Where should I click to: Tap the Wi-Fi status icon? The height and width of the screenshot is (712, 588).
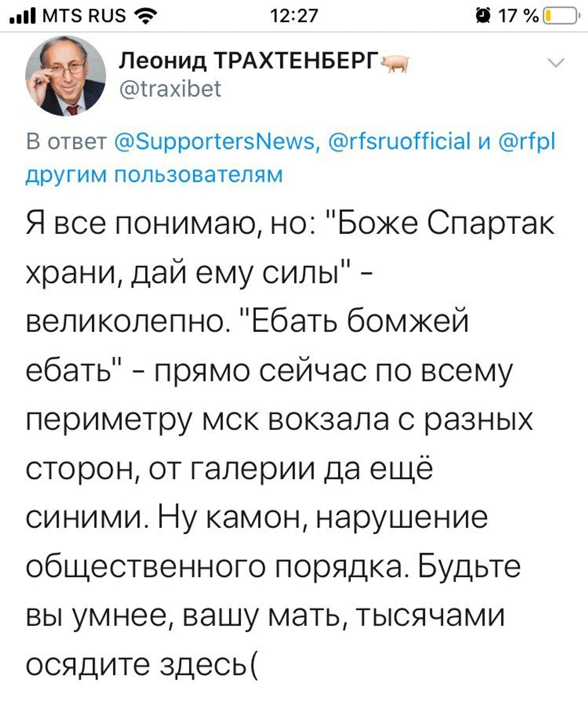click(x=145, y=16)
